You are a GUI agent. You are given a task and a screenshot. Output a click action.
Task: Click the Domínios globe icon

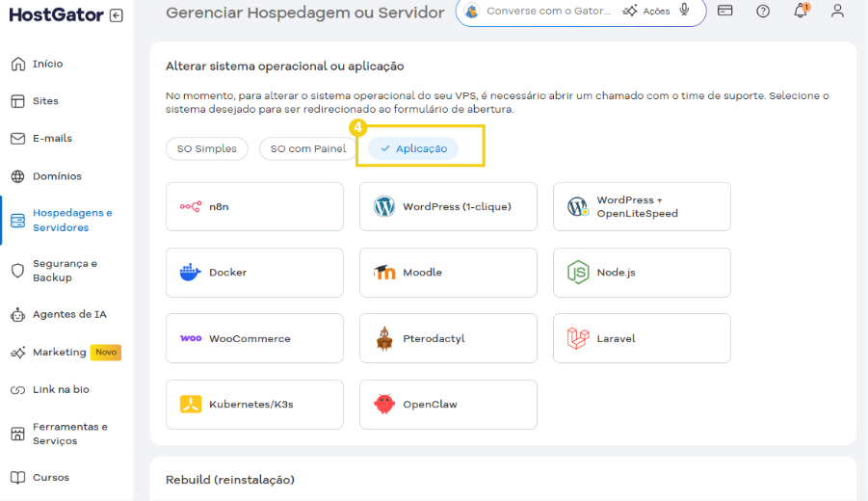point(17,176)
